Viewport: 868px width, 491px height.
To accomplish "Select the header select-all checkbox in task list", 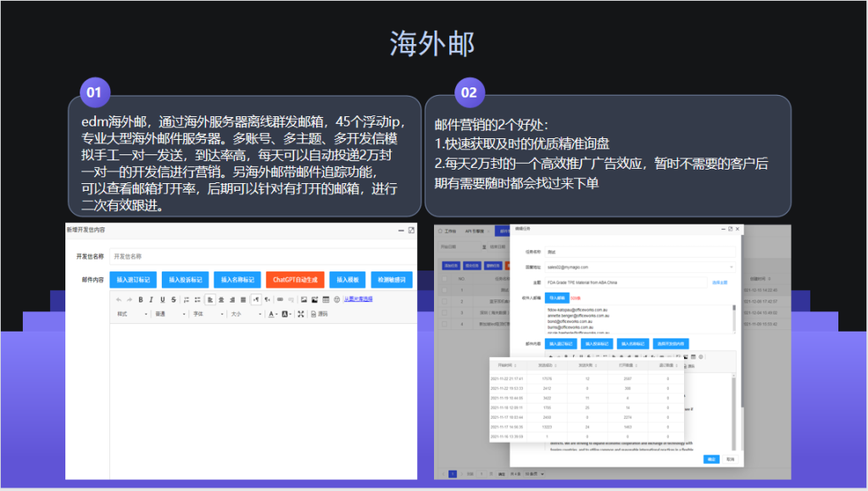I will click(444, 277).
